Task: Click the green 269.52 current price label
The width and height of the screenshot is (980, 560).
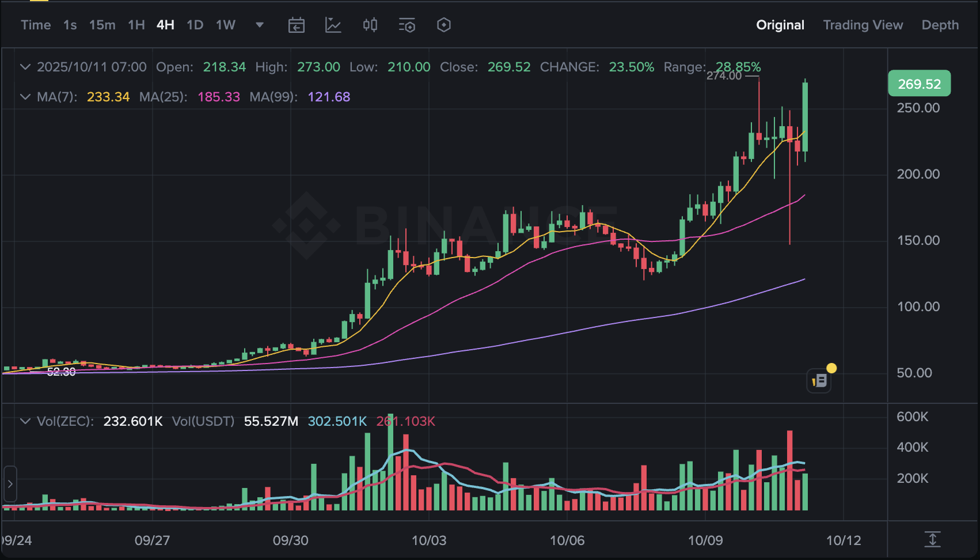Action: (x=919, y=84)
